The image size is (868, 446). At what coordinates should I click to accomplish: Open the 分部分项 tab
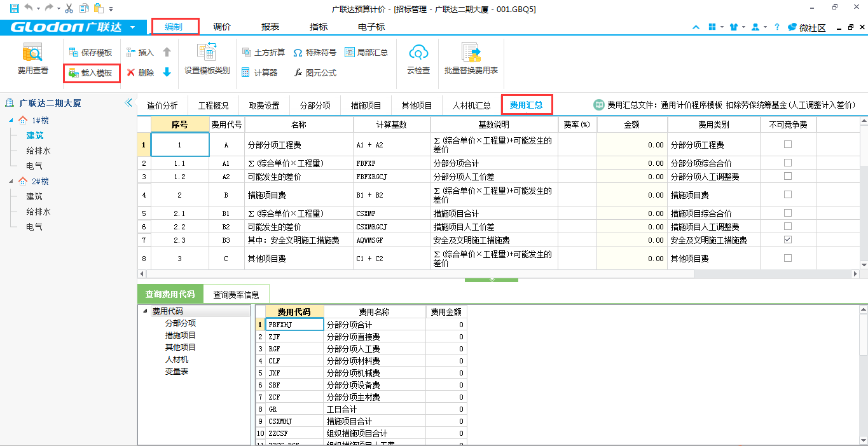tap(315, 105)
